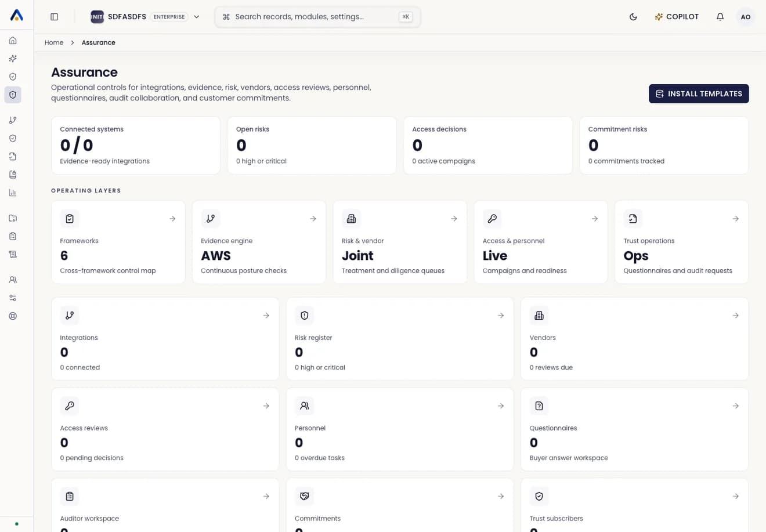The image size is (766, 532).
Task: Open Evidence engine card via its arrow
Action: (x=313, y=219)
